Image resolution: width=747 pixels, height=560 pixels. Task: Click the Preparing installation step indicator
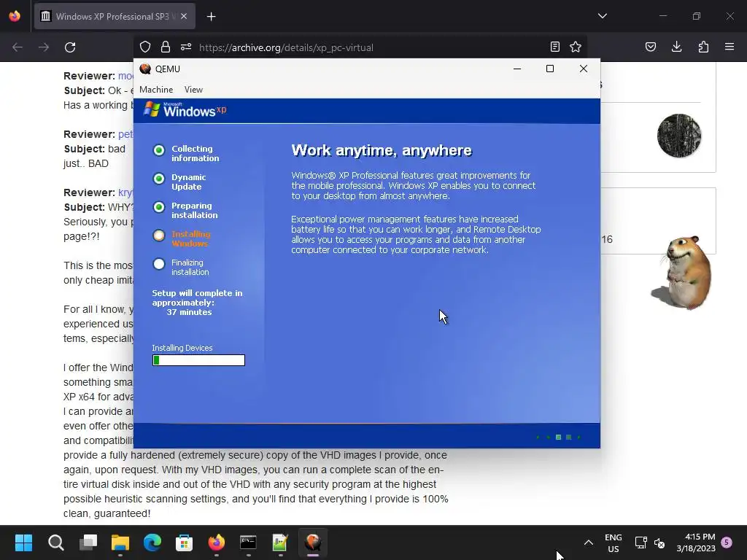click(159, 207)
